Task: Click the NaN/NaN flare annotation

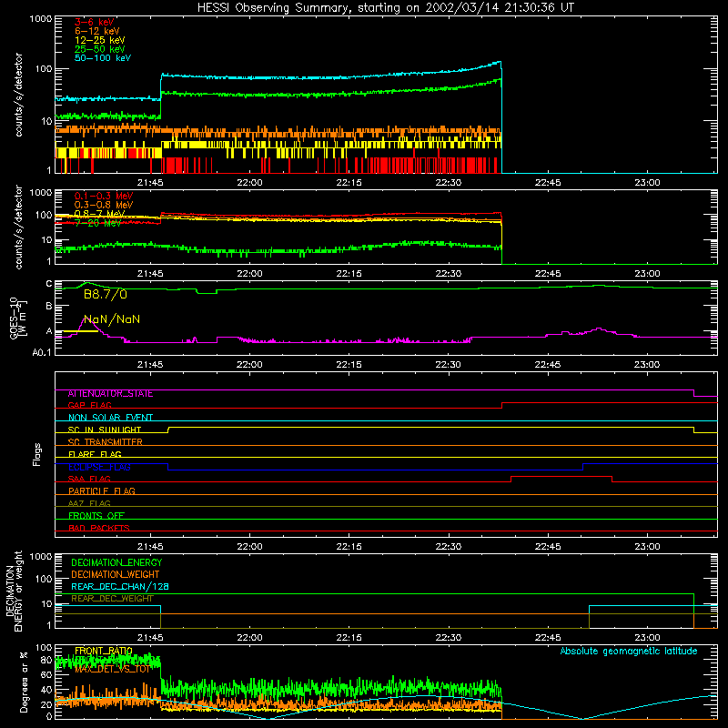Action: click(112, 319)
